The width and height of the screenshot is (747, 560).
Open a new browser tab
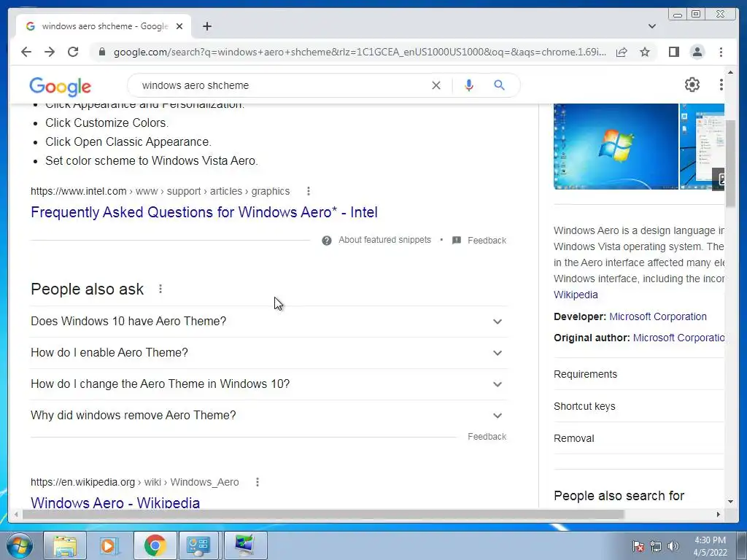tap(206, 26)
